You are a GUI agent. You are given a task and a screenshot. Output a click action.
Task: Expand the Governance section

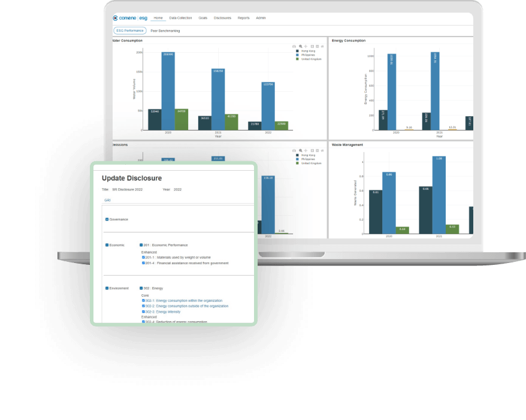107,219
